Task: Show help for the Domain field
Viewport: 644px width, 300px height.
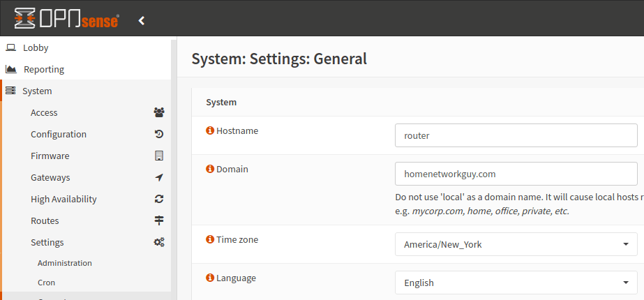Action: (x=209, y=169)
